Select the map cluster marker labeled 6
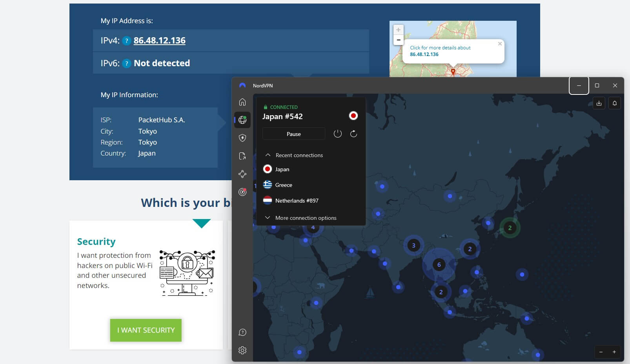 click(x=439, y=265)
